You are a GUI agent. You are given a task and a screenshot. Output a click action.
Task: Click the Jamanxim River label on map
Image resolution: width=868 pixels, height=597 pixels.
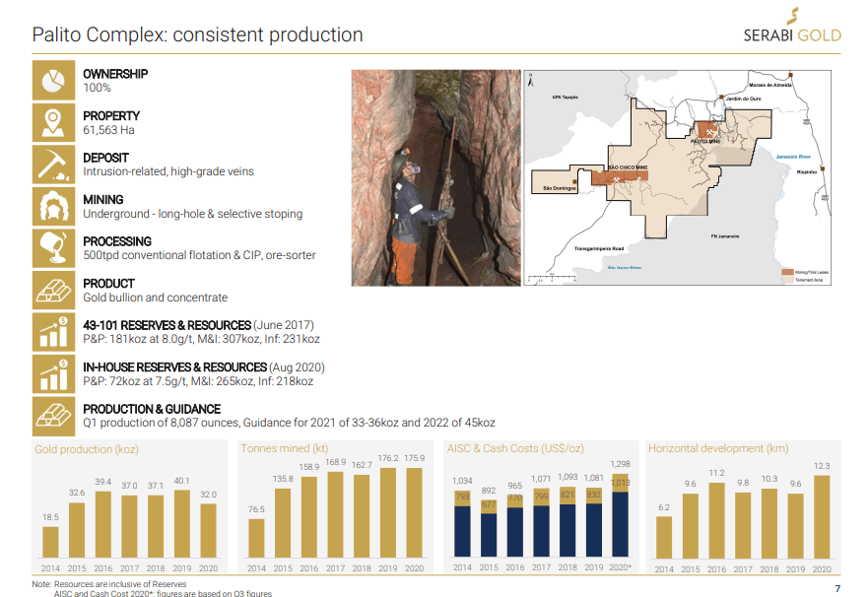click(793, 157)
